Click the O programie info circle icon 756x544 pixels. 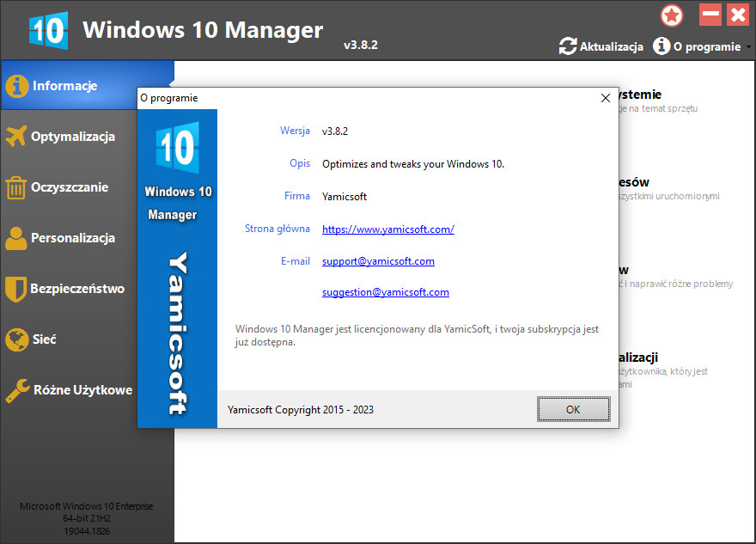(x=661, y=46)
